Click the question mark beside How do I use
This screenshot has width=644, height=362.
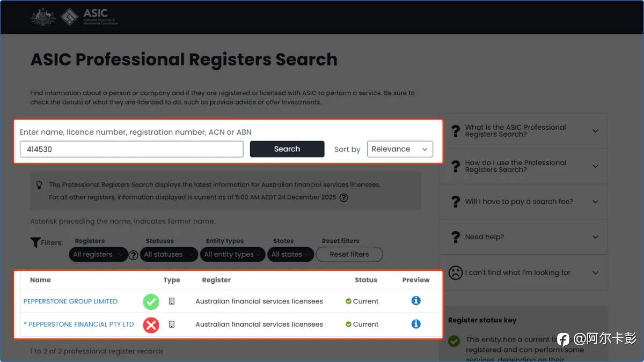pyautogui.click(x=456, y=166)
